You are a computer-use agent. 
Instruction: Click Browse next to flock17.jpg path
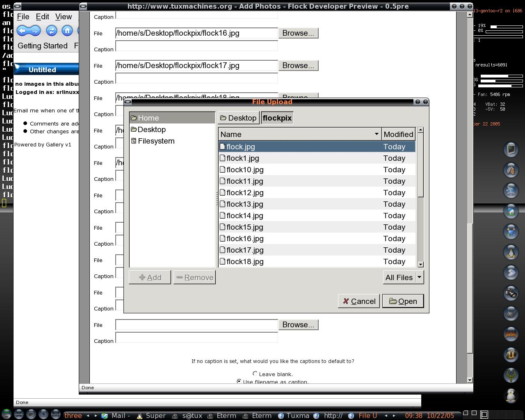(x=298, y=66)
